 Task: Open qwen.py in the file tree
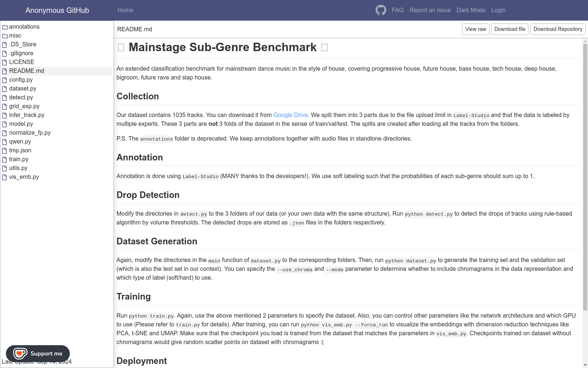(20, 142)
